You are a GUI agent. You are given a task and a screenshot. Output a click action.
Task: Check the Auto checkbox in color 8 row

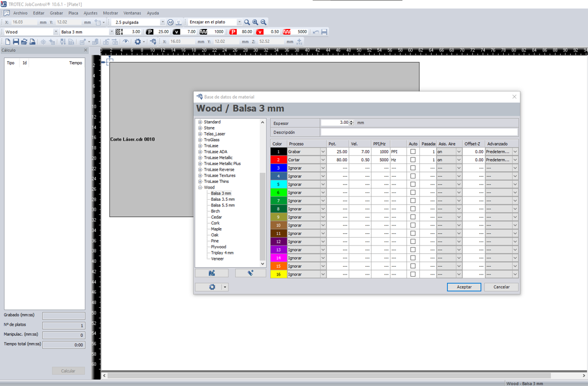tap(413, 209)
